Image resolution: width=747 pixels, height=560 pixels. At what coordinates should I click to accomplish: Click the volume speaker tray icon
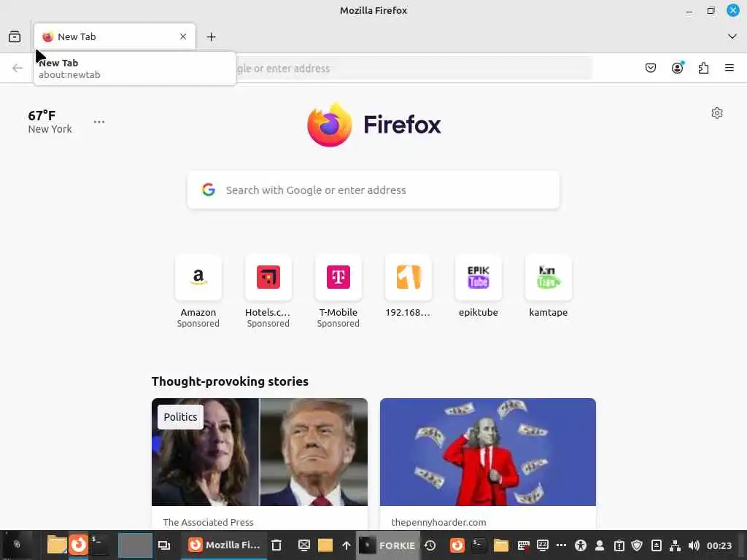click(x=694, y=545)
